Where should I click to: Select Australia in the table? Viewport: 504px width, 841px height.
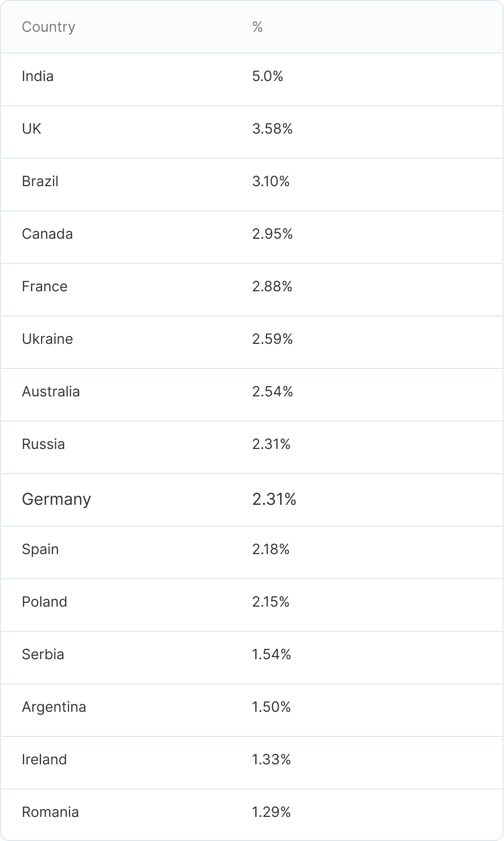click(x=51, y=391)
